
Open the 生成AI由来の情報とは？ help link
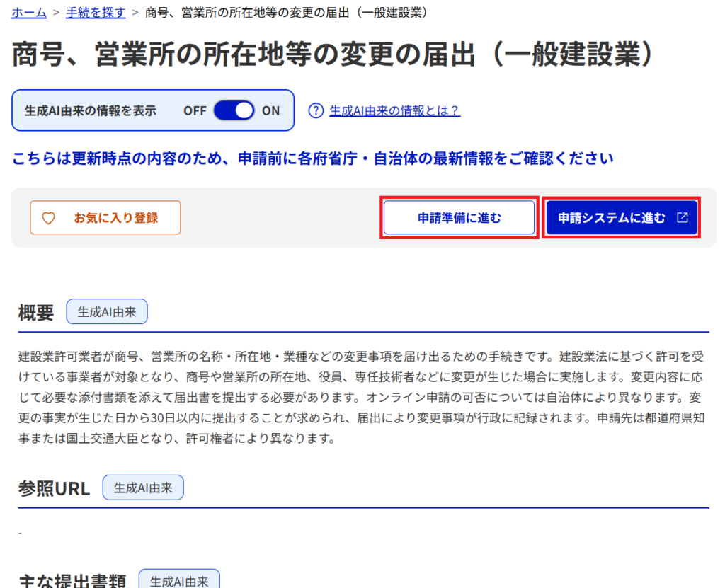(x=394, y=111)
